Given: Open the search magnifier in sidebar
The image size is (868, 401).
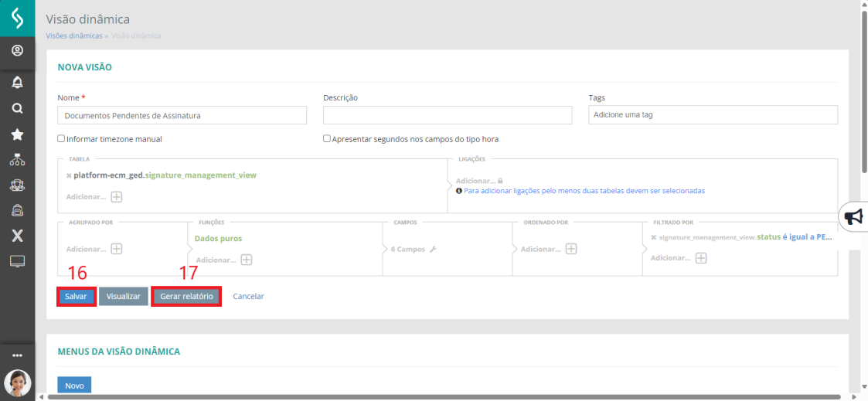Looking at the screenshot, I should [17, 108].
